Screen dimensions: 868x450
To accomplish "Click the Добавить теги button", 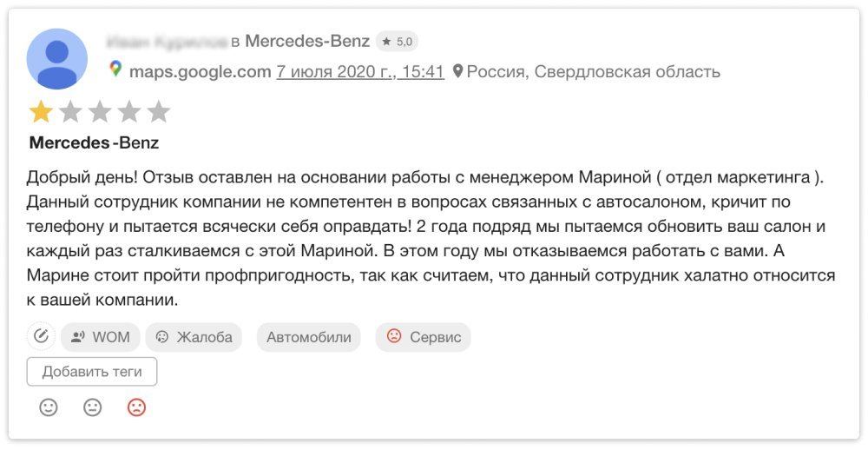I will [92, 372].
